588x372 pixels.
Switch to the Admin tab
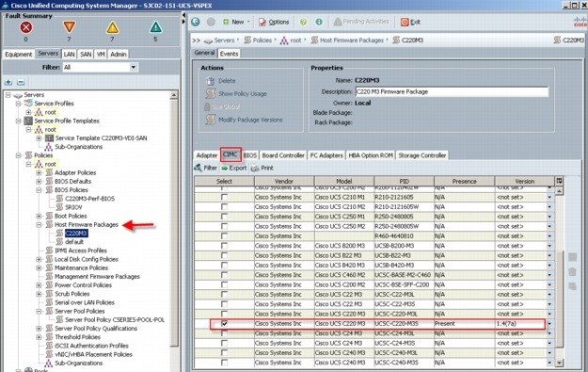point(119,54)
